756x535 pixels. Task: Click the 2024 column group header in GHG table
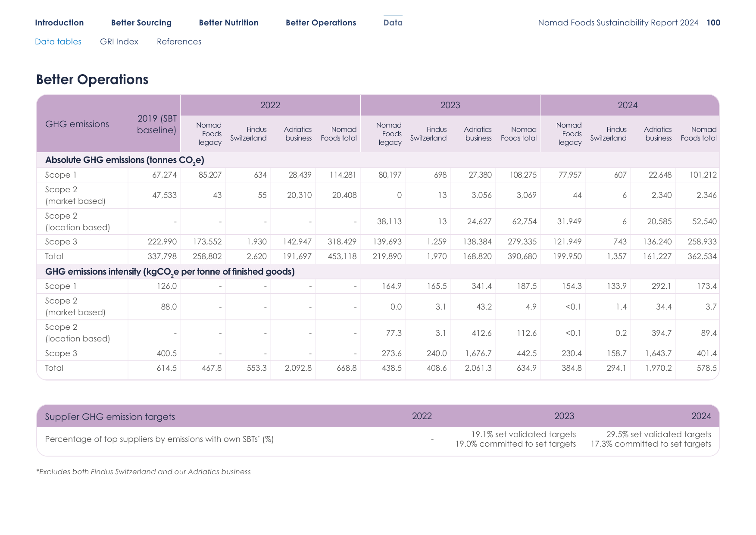(x=628, y=105)
